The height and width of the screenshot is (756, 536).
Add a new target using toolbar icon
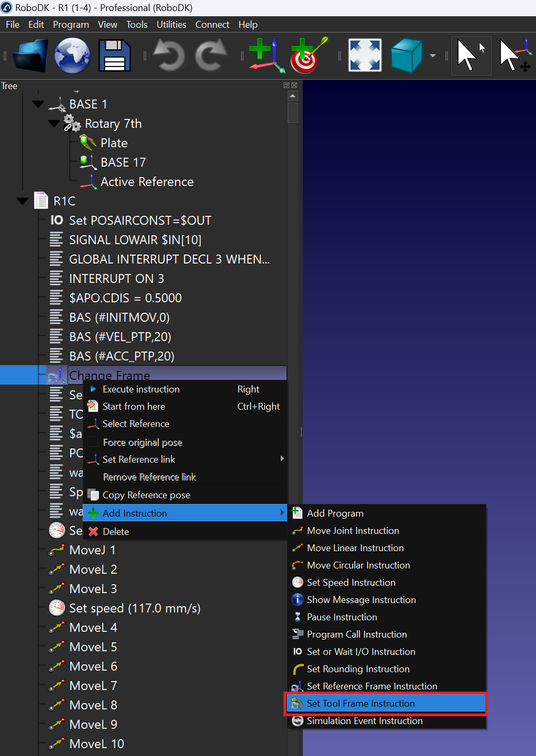(309, 56)
